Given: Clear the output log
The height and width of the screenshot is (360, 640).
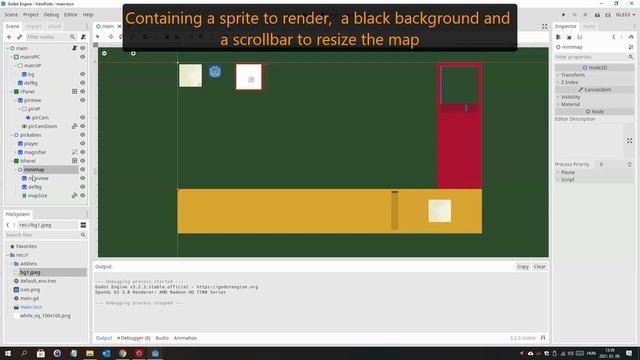Looking at the screenshot, I should coord(539,267).
